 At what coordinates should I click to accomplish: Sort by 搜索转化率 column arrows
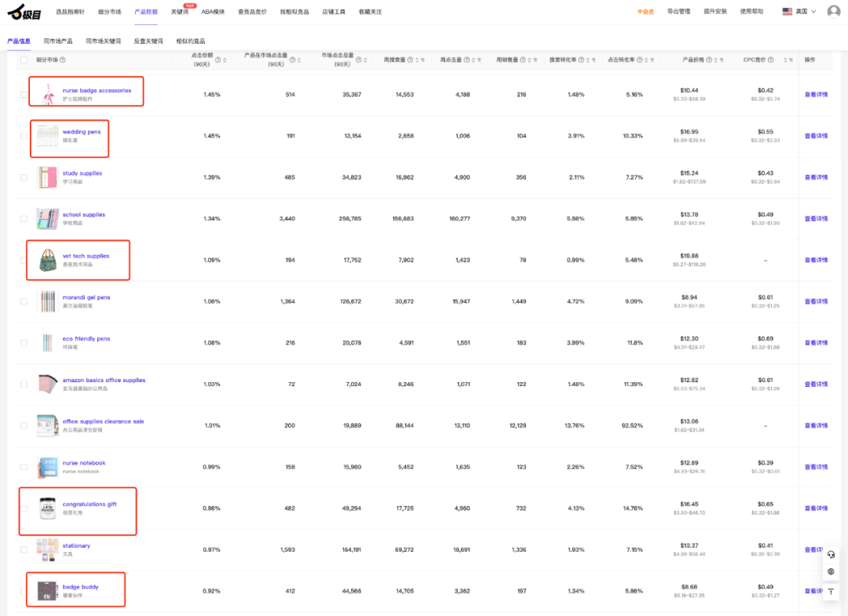tap(588, 60)
